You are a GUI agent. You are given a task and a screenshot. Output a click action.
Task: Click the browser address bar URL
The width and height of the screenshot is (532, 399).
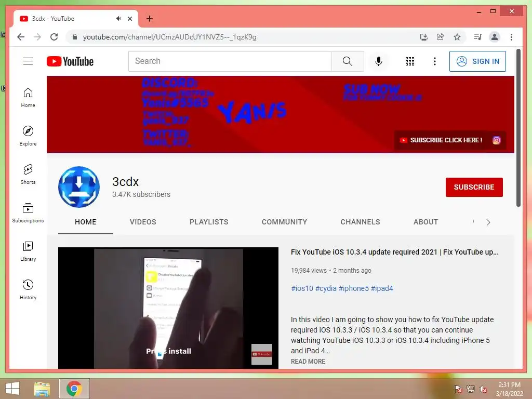(170, 37)
